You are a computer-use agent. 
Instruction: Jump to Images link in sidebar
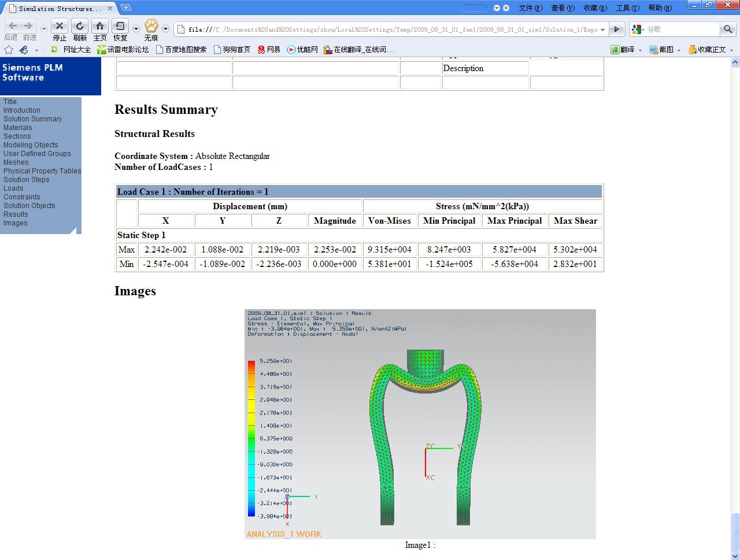(15, 223)
